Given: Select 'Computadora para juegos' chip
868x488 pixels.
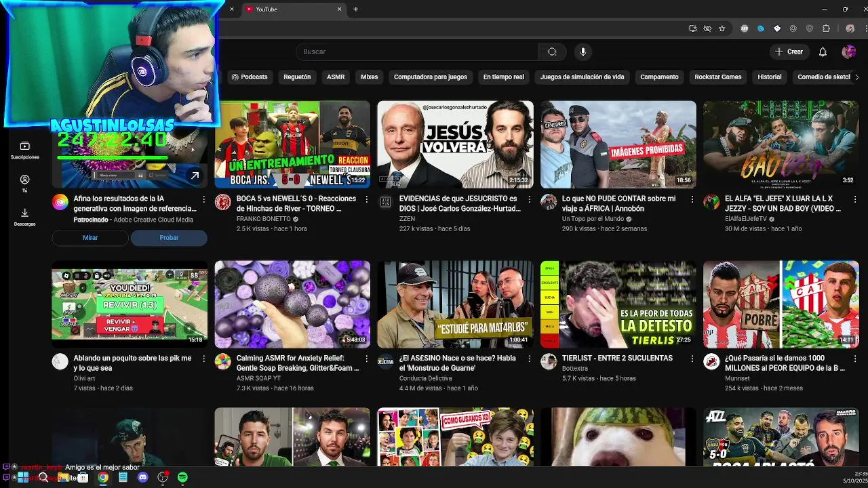Looking at the screenshot, I should coord(431,77).
